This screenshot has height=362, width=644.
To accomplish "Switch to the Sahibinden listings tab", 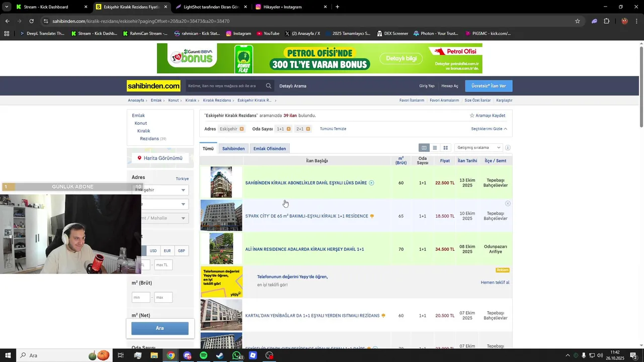I will point(233,149).
